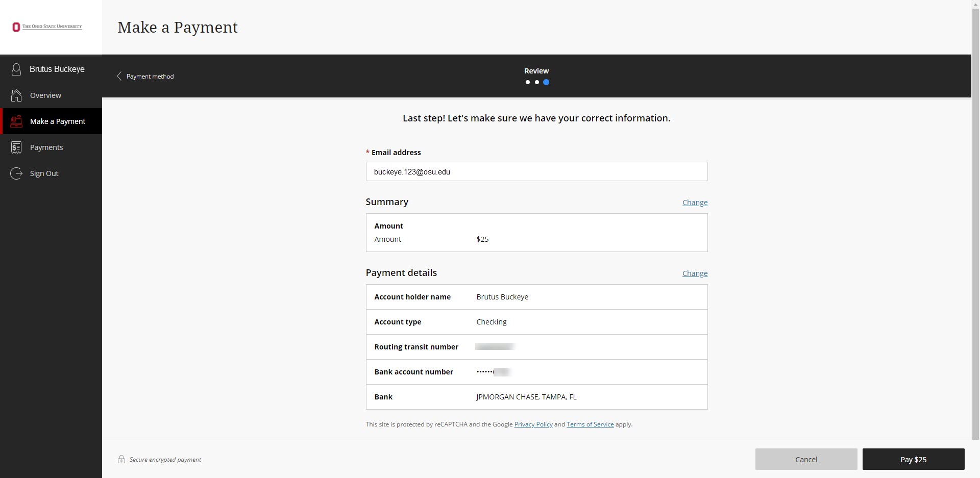Select the active Review step dot
980x478 pixels.
[546, 82]
